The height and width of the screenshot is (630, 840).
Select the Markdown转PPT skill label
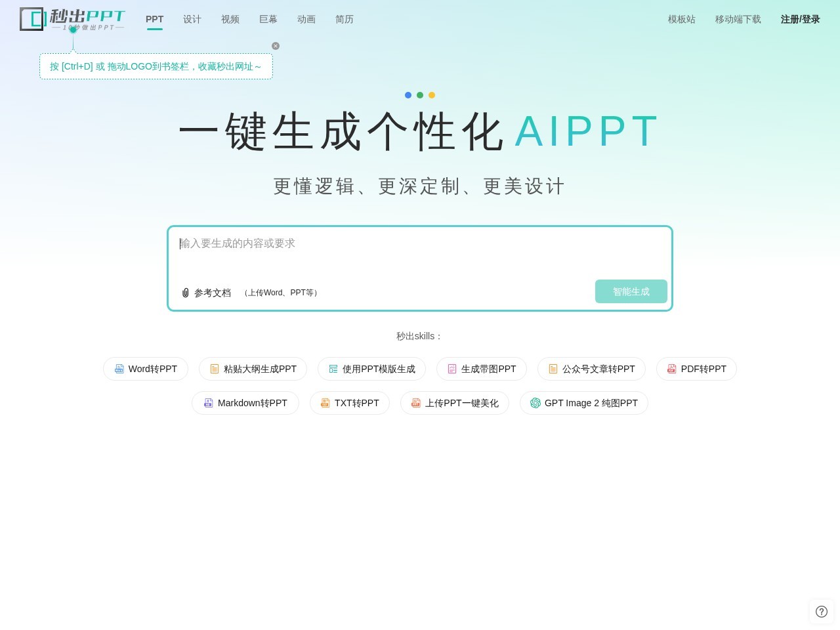(253, 403)
